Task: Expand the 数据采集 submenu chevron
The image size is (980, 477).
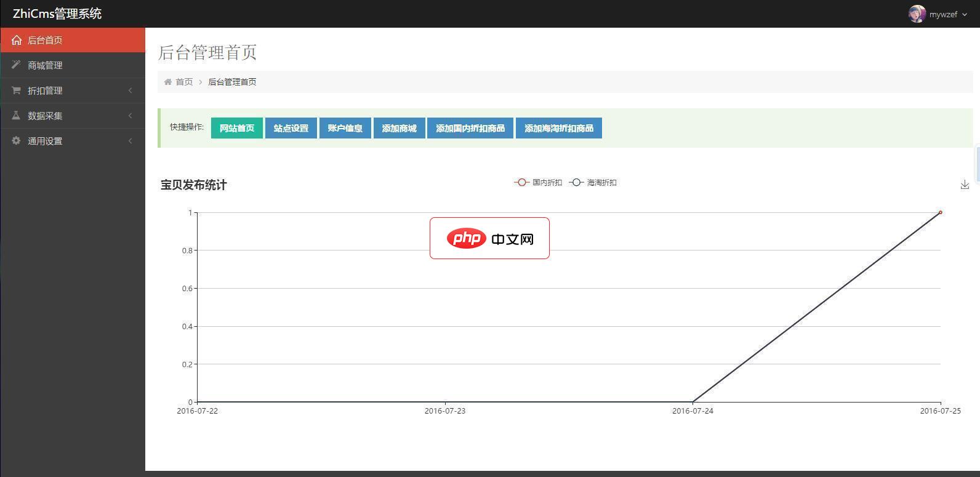Action: (130, 116)
